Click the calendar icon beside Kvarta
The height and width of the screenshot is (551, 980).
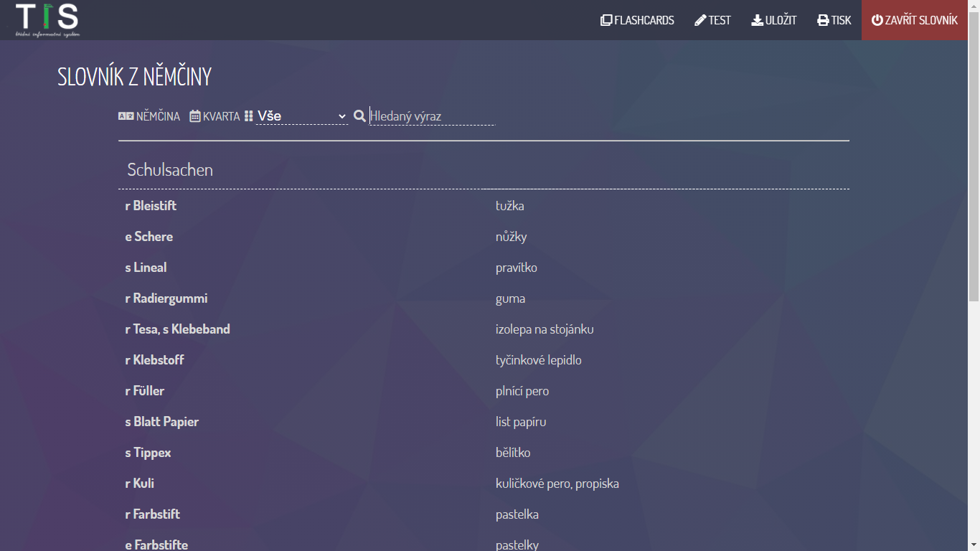point(195,116)
